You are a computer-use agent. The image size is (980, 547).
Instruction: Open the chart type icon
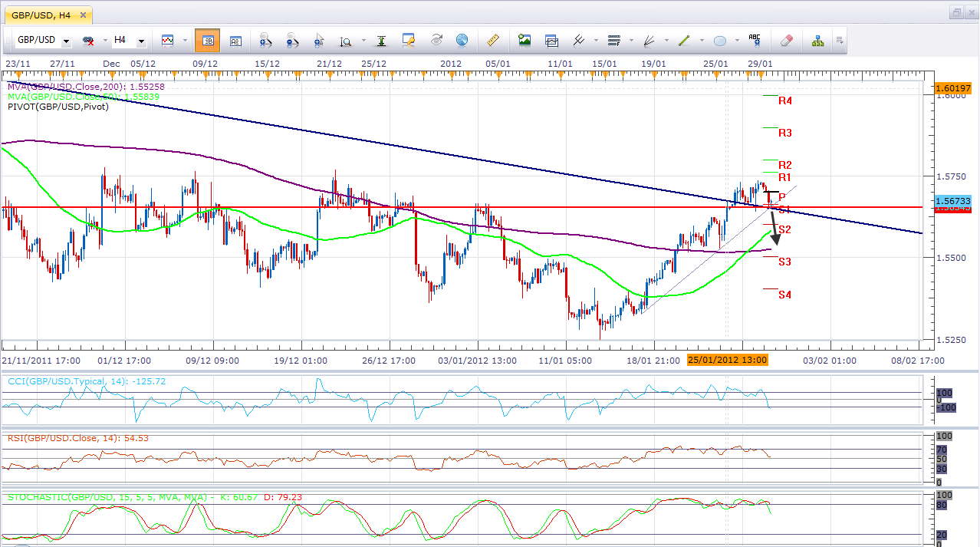[167, 40]
